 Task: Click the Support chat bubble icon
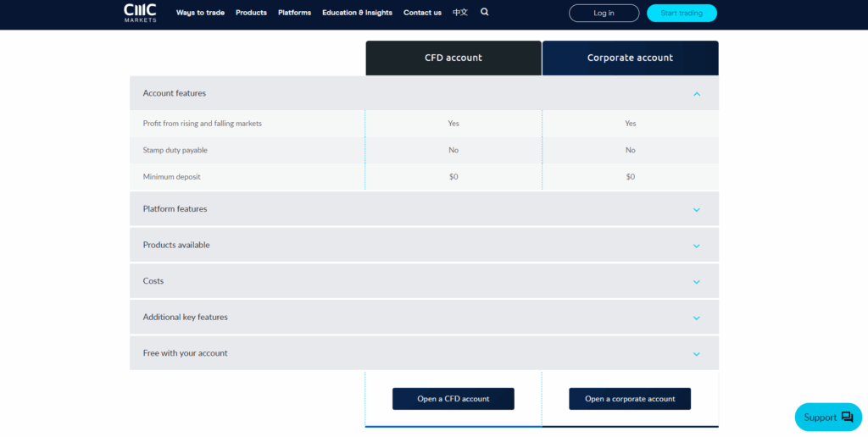click(x=847, y=417)
